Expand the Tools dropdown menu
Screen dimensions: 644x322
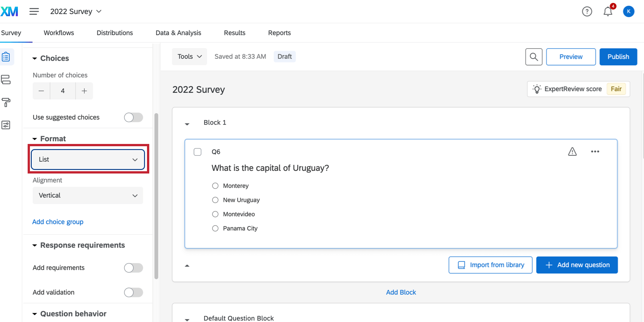[x=189, y=57]
